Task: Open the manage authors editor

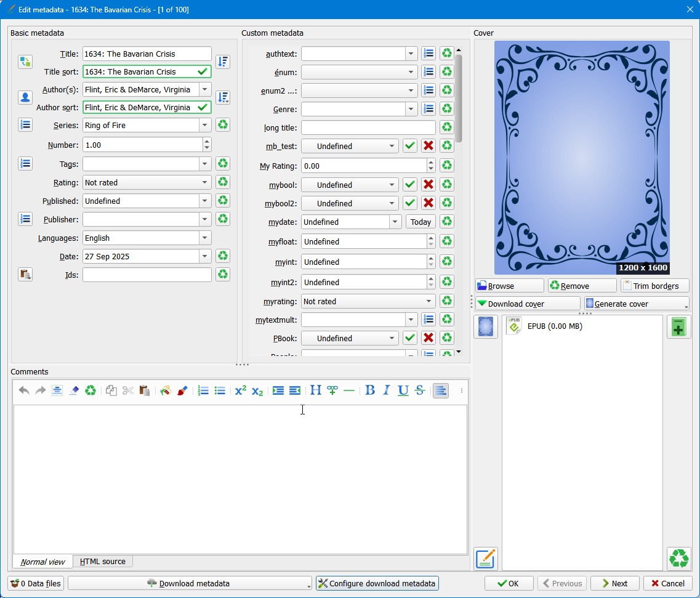Action: tap(25, 97)
